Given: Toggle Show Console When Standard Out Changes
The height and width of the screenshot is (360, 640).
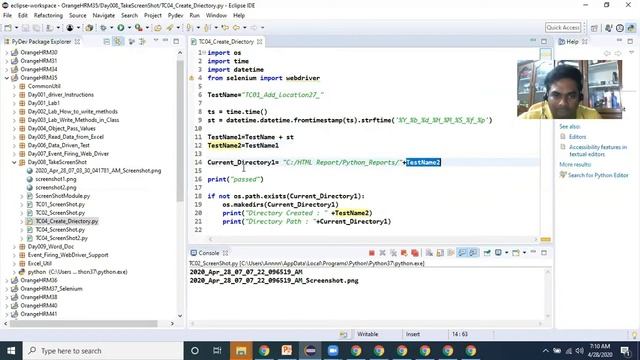Looking at the screenshot, I should [462, 253].
